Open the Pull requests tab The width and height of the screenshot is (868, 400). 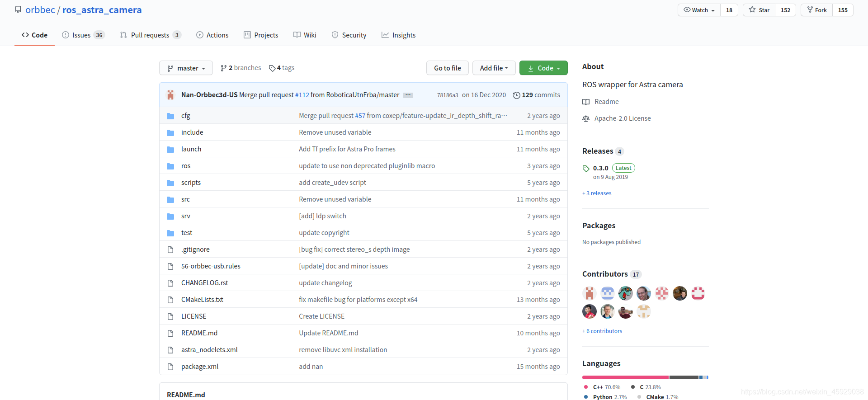(x=151, y=35)
